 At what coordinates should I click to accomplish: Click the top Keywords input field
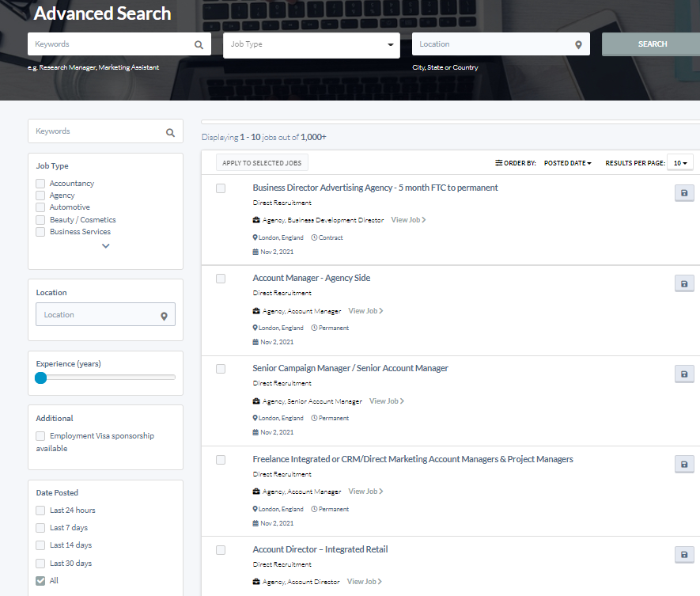(x=119, y=44)
